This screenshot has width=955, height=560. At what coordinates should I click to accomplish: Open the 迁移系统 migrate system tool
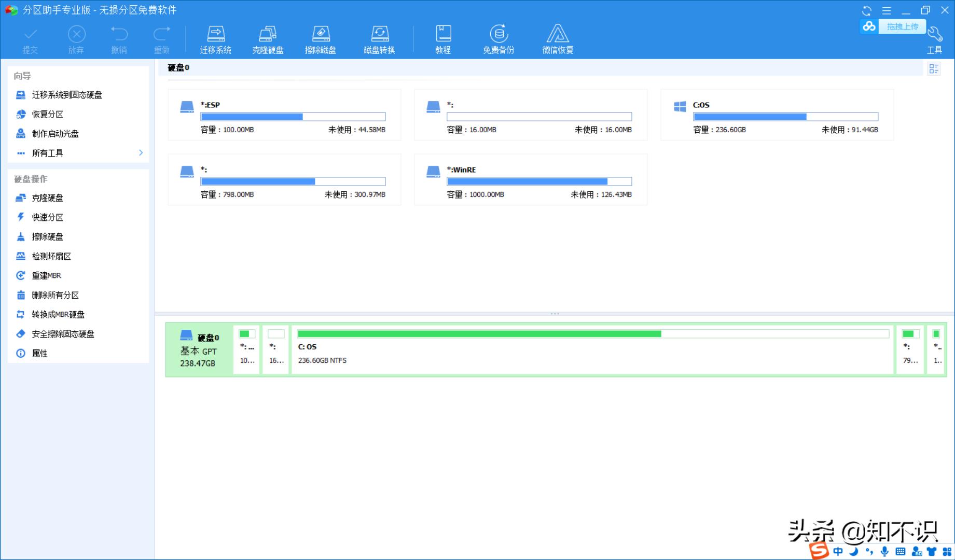pos(216,40)
